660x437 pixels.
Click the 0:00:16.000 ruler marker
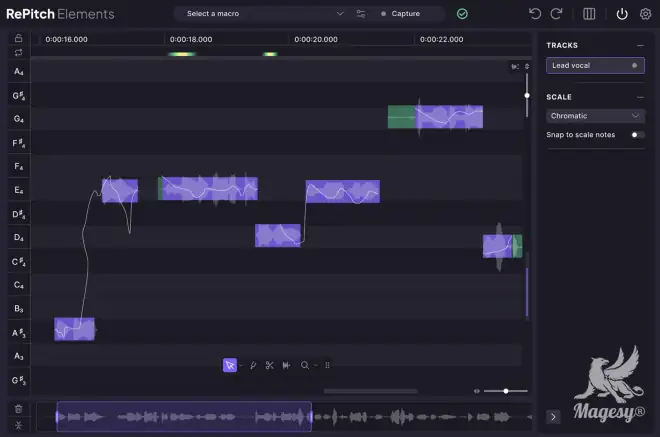[66, 40]
